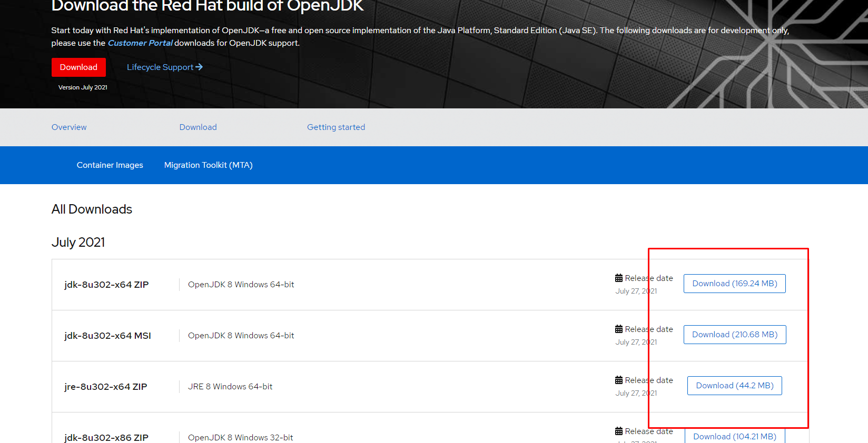Download jdk-8u302-x86 ZIP (104.21 MB)
The height and width of the screenshot is (443, 868).
coord(735,436)
